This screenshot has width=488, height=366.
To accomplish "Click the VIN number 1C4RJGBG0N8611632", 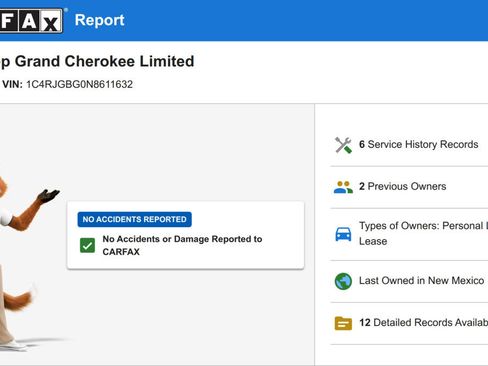I will (x=79, y=84).
